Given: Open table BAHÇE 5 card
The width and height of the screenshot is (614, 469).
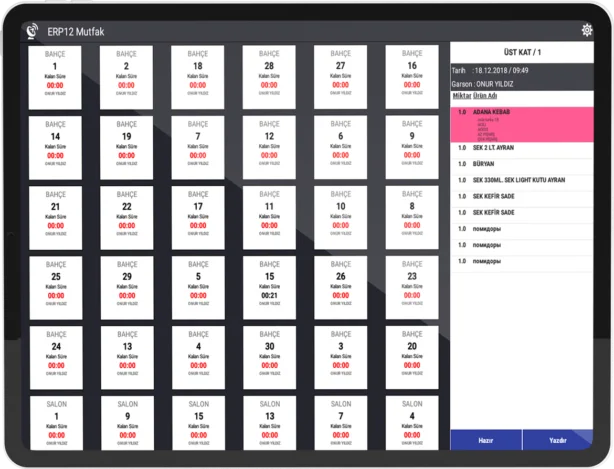Looking at the screenshot, I should coord(198,288).
